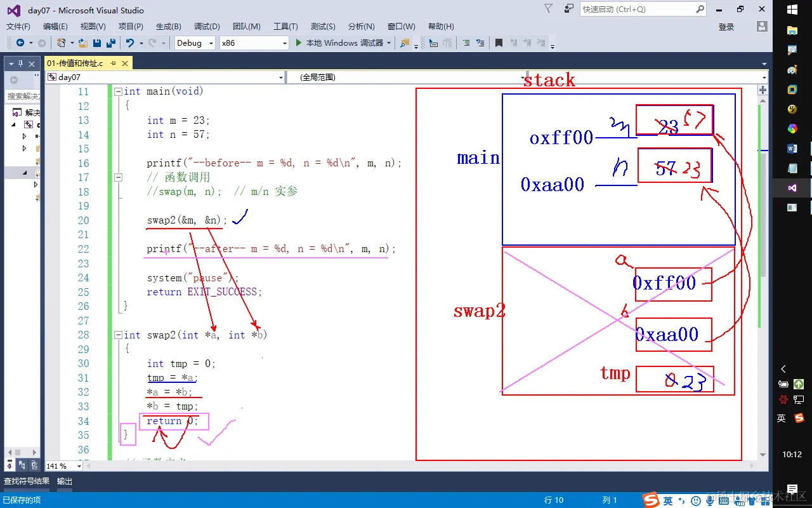The image size is (812, 508).
Task: Collapse the main function code block
Action: click(x=118, y=91)
